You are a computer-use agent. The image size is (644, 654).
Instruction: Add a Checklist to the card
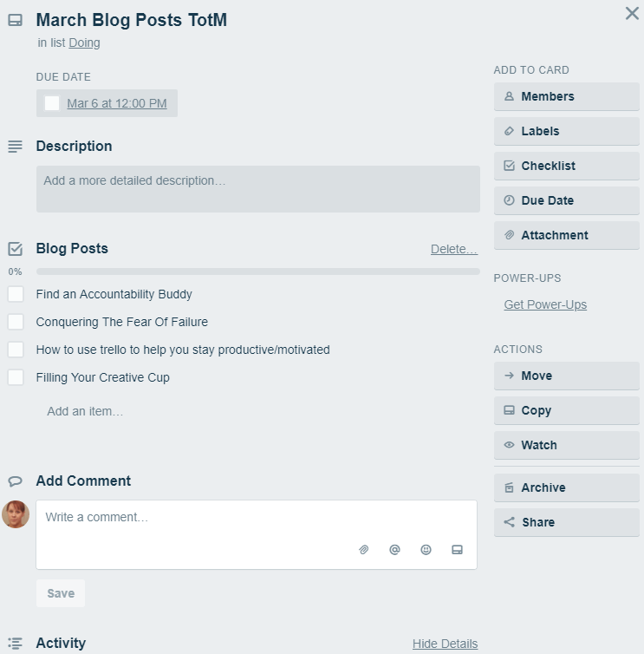[566, 166]
